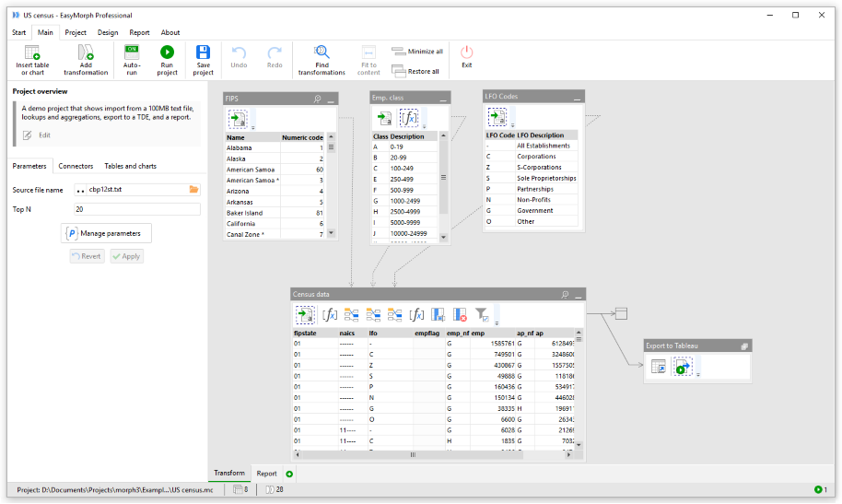Click the Exit power icon

[467, 53]
